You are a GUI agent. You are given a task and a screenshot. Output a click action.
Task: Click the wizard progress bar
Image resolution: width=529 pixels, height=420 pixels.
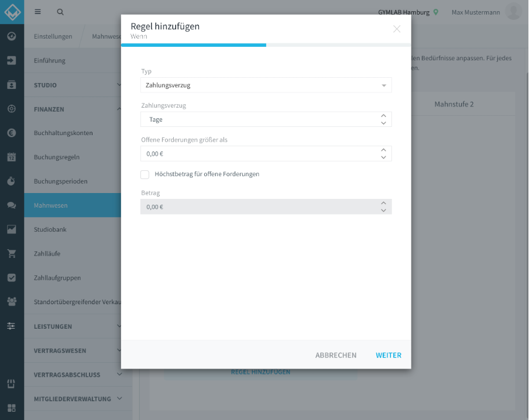pos(266,45)
